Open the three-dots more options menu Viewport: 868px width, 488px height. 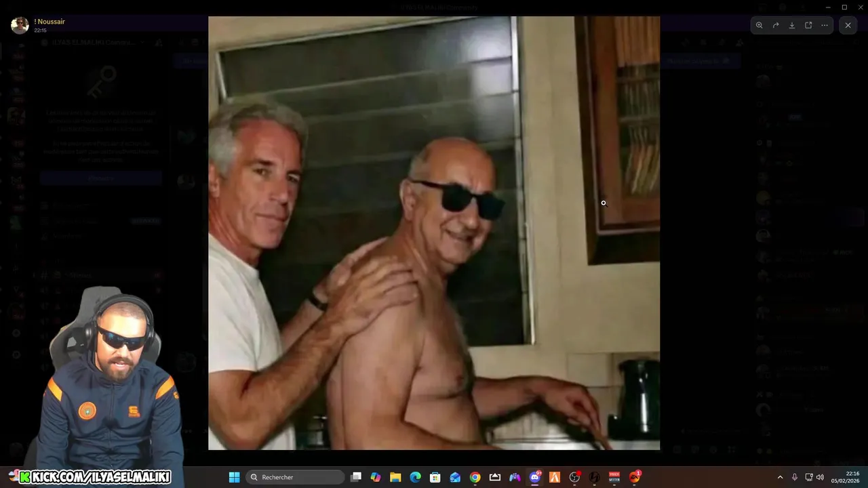(x=825, y=25)
